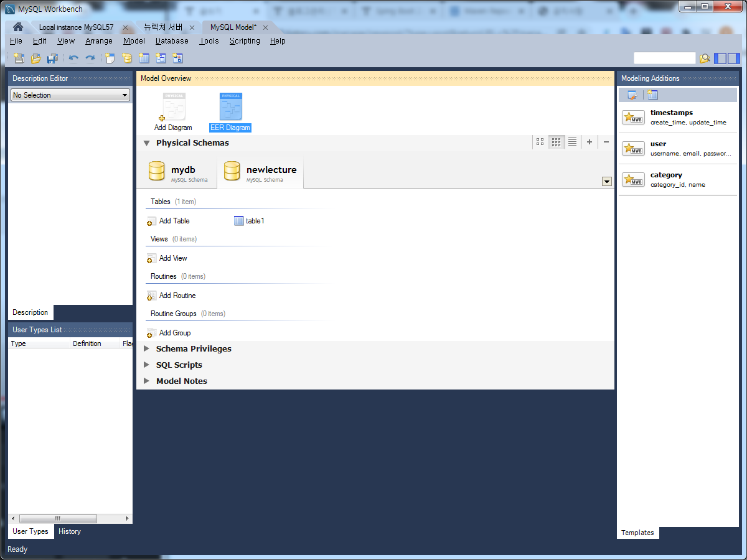Image resolution: width=747 pixels, height=560 pixels.
Task: Click the Add new diagram toolbar icon
Action: pos(110,58)
